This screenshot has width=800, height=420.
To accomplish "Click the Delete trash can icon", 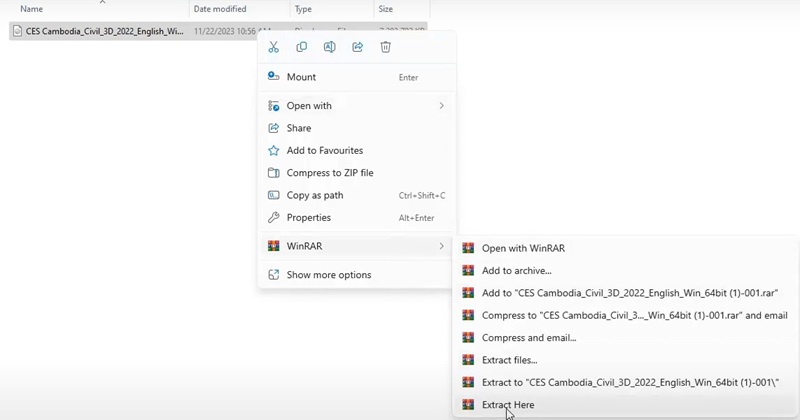I will (386, 47).
